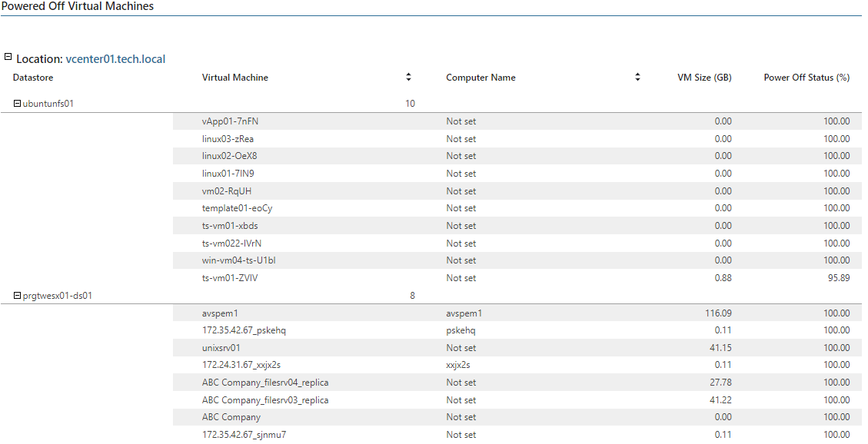Click the Datastore column header
The height and width of the screenshot is (444, 868).
pos(33,78)
